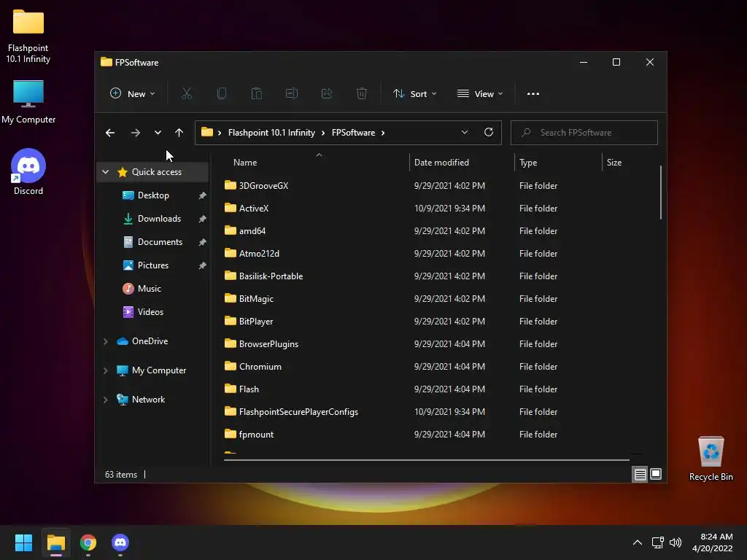Open the Flashpoint 10.1 Infinity desktop folder

(x=28, y=36)
